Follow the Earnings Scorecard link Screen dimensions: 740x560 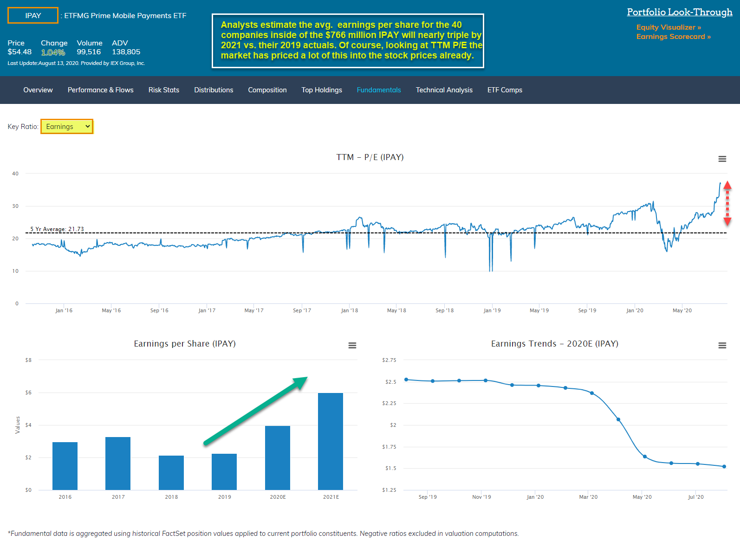(674, 37)
